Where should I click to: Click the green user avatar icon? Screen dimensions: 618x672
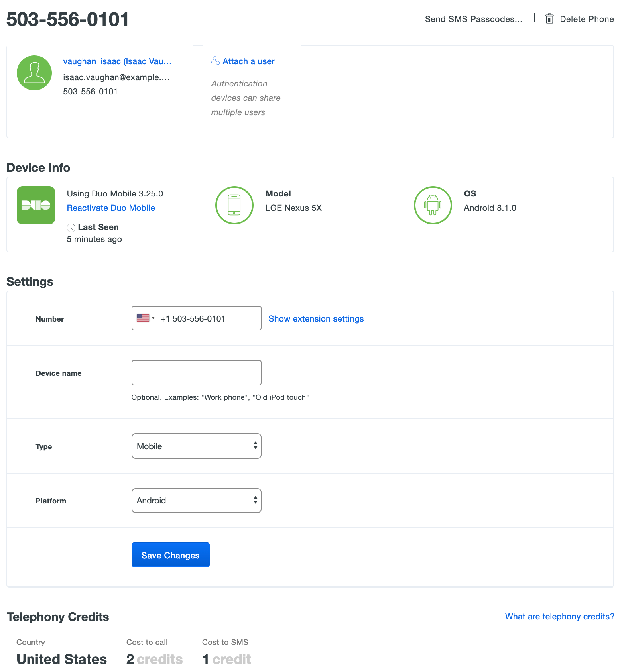pyautogui.click(x=34, y=73)
